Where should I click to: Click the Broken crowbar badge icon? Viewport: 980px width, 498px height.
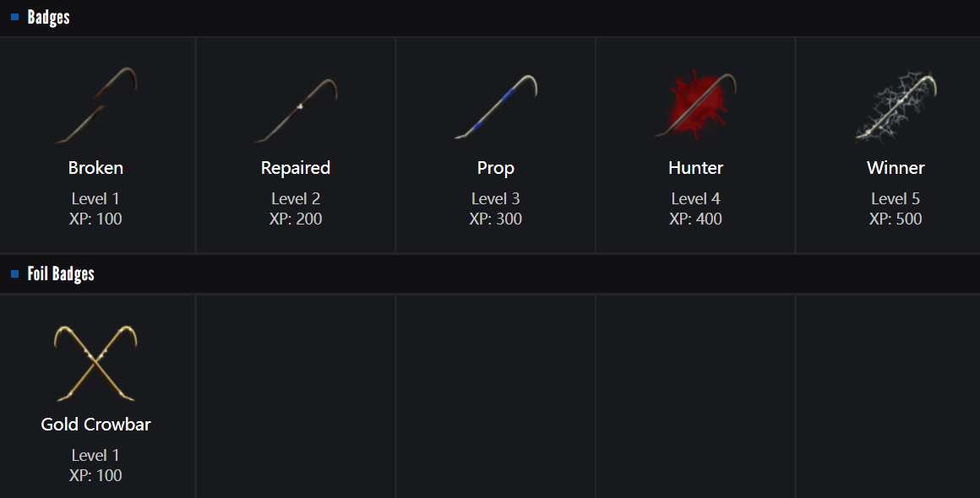tap(95, 106)
